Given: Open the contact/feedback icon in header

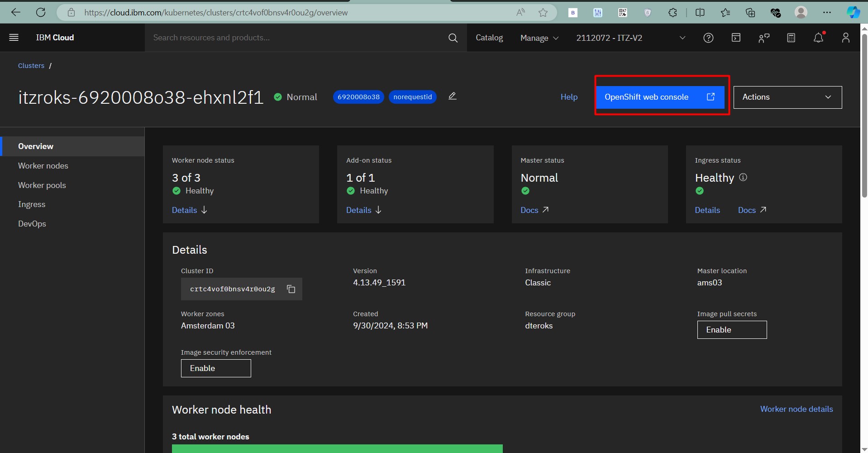Looking at the screenshot, I should point(764,38).
